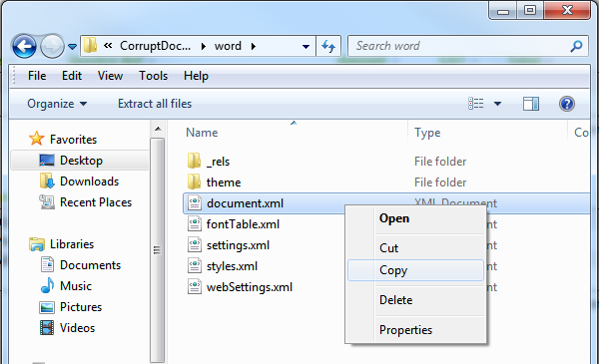599x364 pixels.
Task: Select the webSettings.xml file name
Action: click(x=250, y=287)
